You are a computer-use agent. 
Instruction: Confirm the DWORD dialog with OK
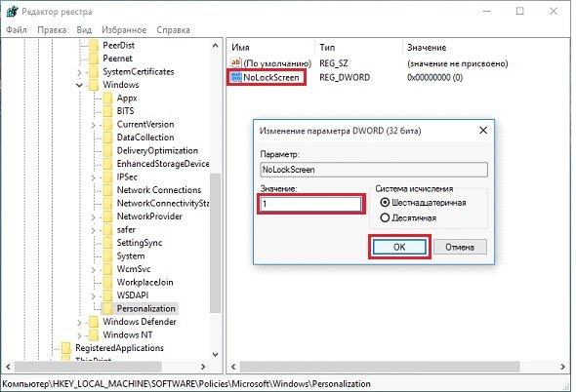(399, 247)
